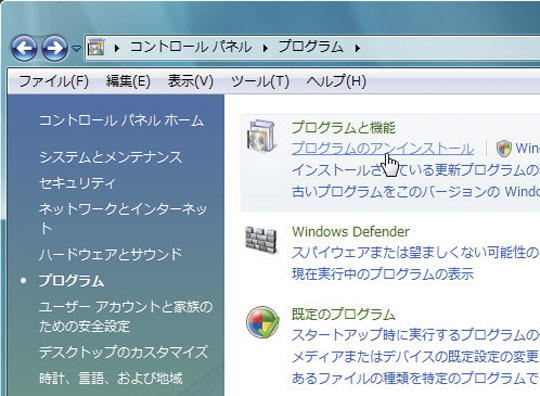
Task: Open the 表示(V) menu
Action: point(190,82)
